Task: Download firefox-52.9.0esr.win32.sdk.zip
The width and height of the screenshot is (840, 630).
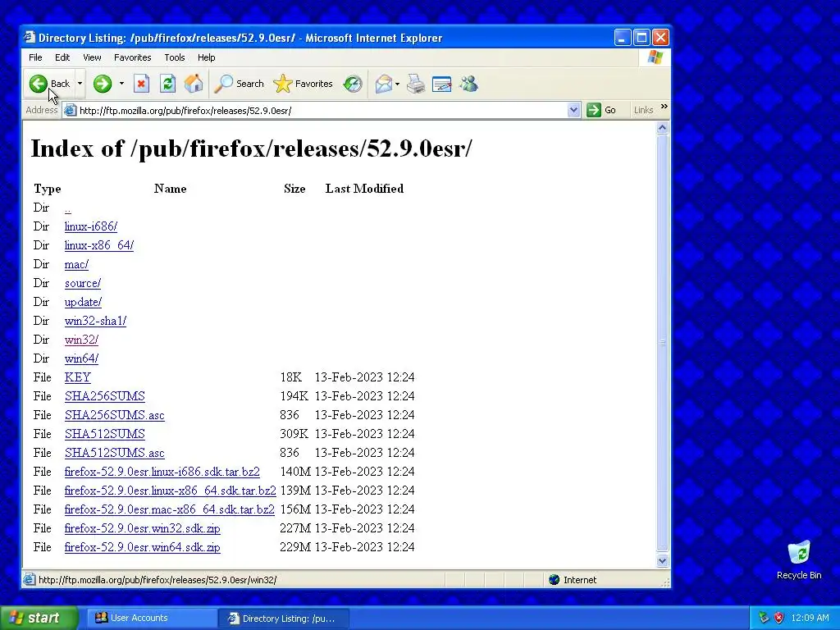Action: 143,528
